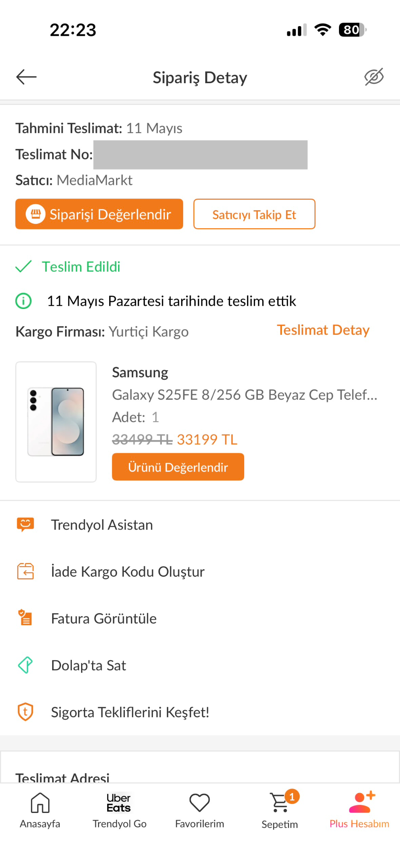Click the Satıcıyı Takip Et button
The image size is (400, 868).
point(254,214)
